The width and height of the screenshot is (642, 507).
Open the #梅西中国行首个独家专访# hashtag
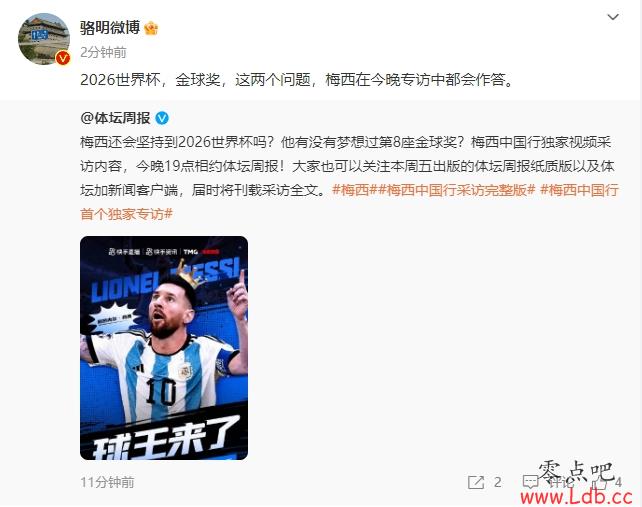[x=349, y=202]
